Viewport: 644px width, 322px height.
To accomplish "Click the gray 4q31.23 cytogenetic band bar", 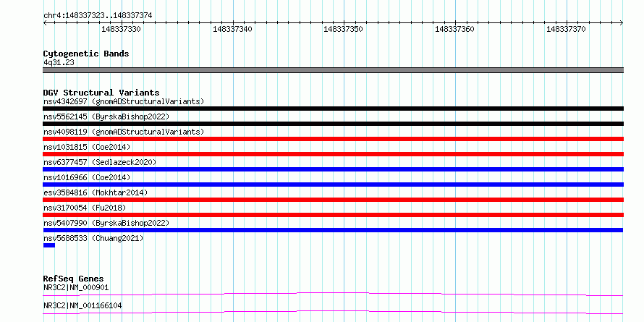I will point(333,70).
